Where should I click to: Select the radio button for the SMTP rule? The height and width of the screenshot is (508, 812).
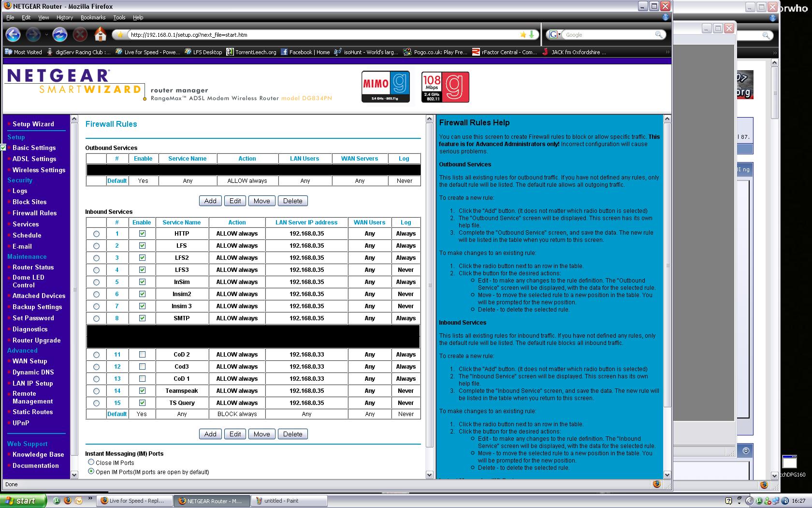96,318
